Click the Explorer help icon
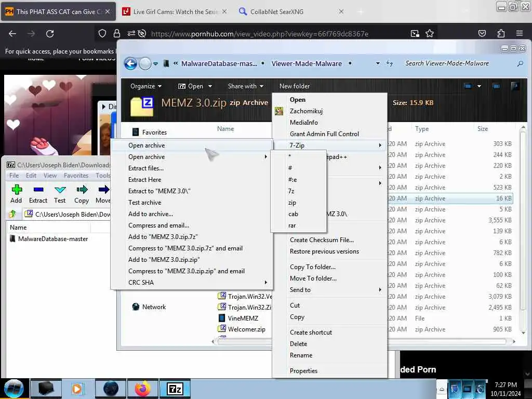 [x=515, y=86]
